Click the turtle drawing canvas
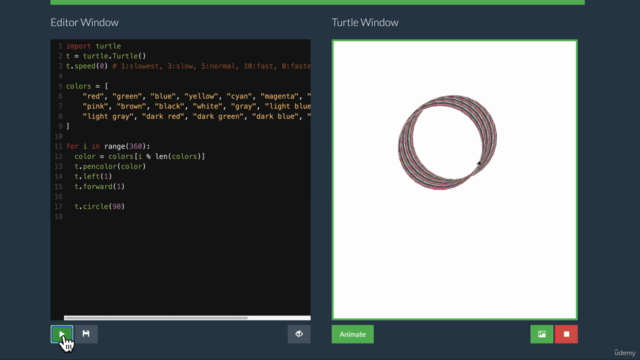The width and height of the screenshot is (640, 360). click(454, 180)
